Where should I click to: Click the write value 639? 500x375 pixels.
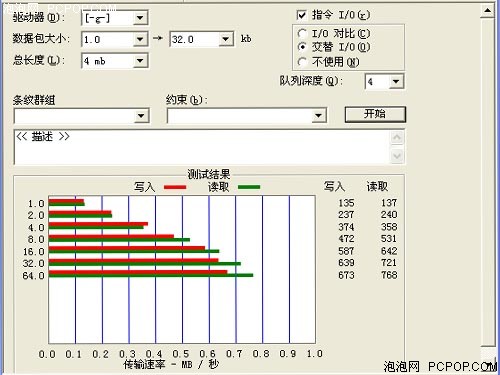tap(346, 263)
